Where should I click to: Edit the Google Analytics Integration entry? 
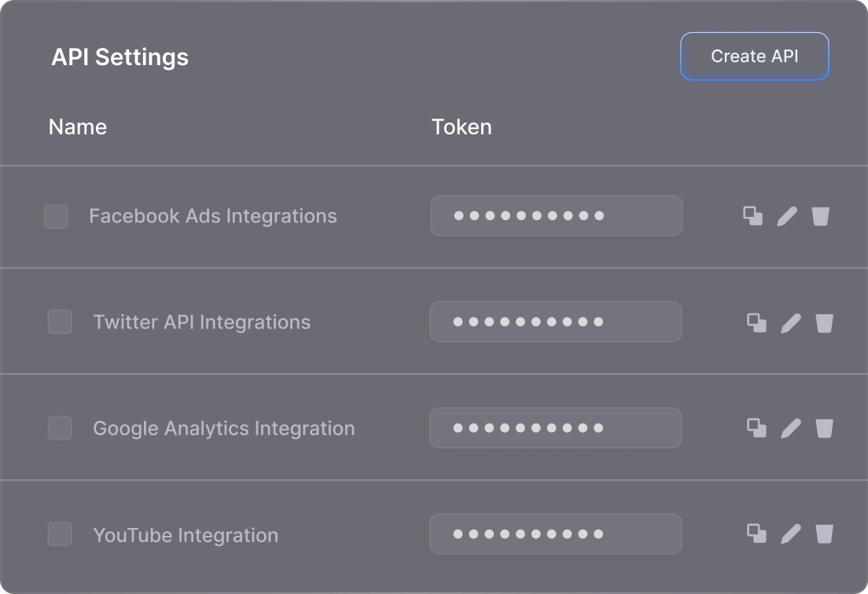pos(791,428)
